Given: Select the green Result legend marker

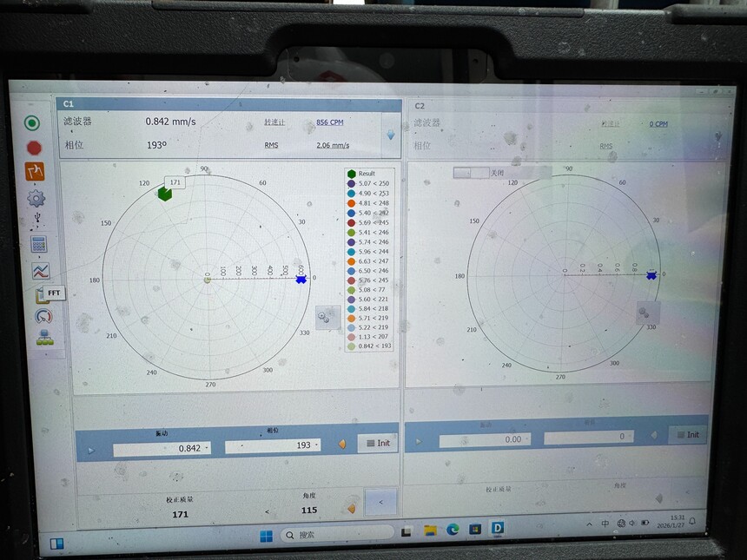Looking at the screenshot, I should (x=352, y=174).
